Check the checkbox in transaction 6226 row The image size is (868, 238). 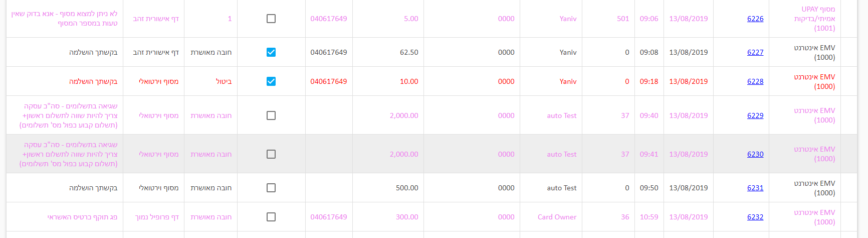pyautogui.click(x=271, y=19)
